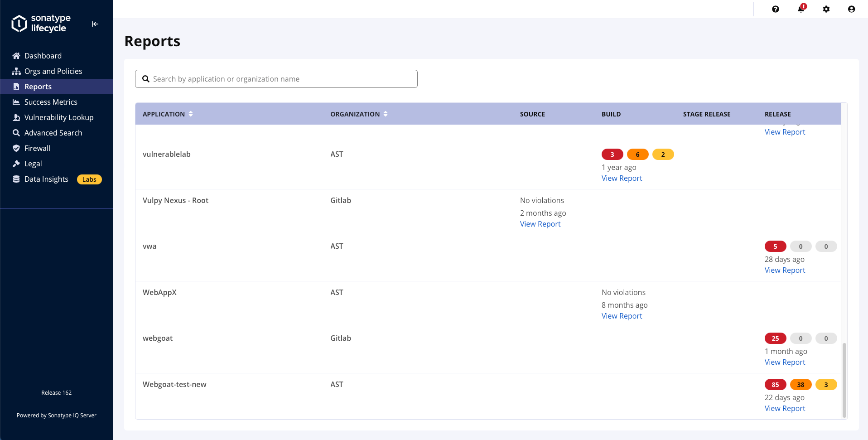Open Data Insights Labs section
This screenshot has height=440, width=868.
click(46, 179)
